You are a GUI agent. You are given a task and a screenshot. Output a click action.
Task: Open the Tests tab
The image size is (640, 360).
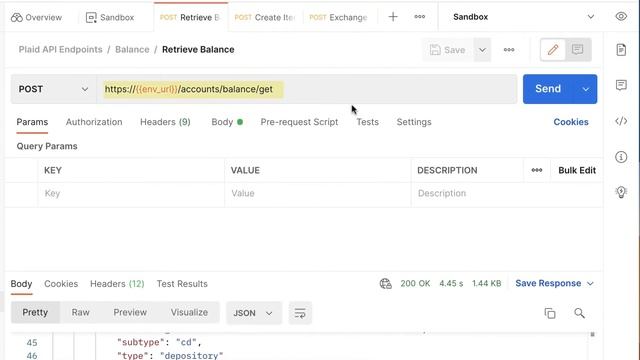click(x=367, y=122)
